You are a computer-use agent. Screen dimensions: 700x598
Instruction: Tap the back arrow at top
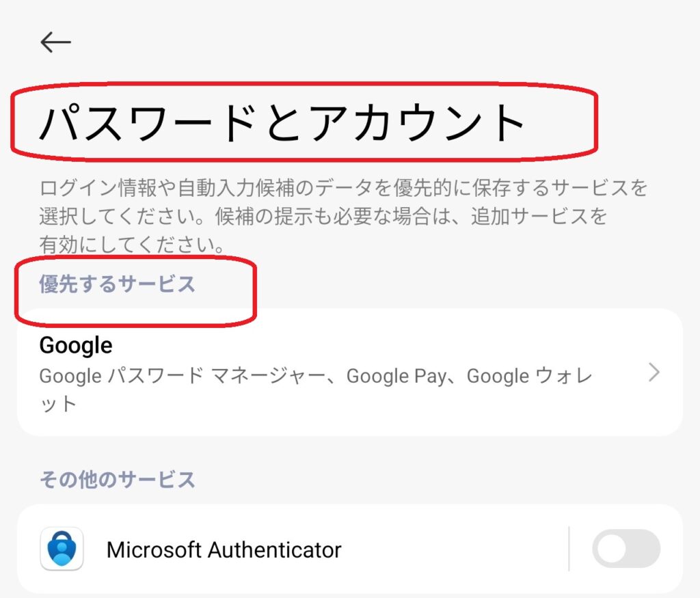point(55,42)
